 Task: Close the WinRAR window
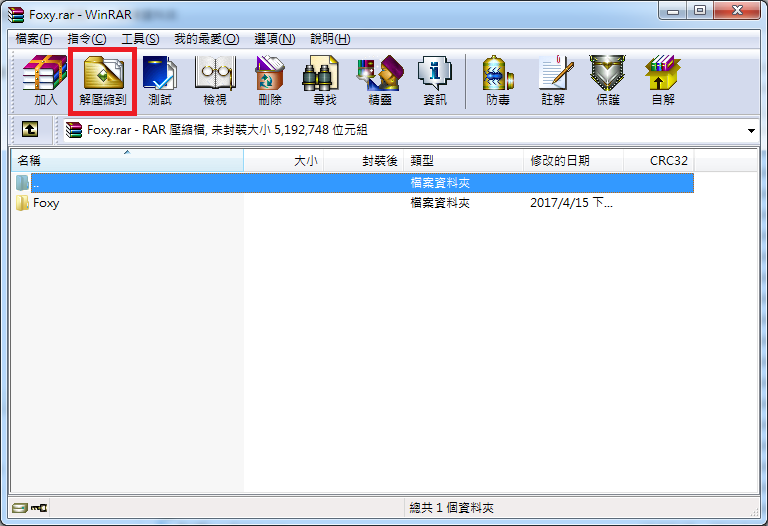pos(737,11)
